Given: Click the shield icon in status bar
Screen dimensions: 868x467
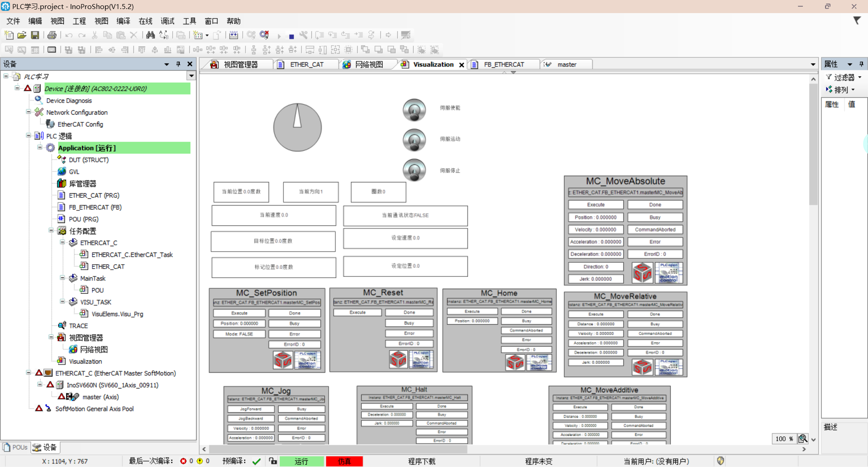Looking at the screenshot, I should (721, 461).
